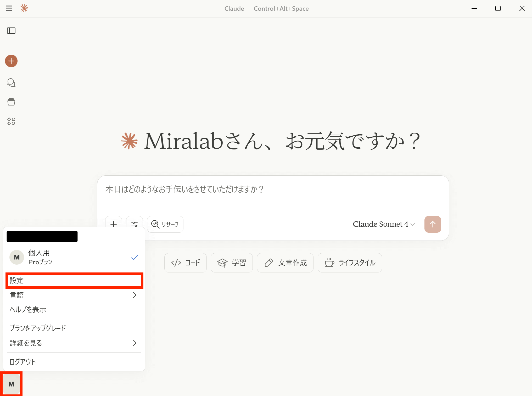Click the M profile avatar button
Image resolution: width=532 pixels, height=396 pixels.
(x=11, y=384)
